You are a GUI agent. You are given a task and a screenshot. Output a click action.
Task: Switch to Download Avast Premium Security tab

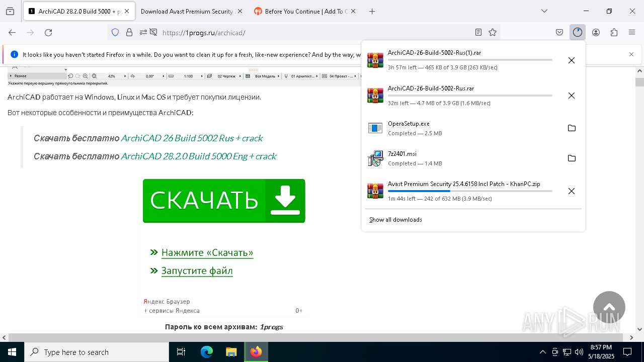pyautogui.click(x=186, y=11)
